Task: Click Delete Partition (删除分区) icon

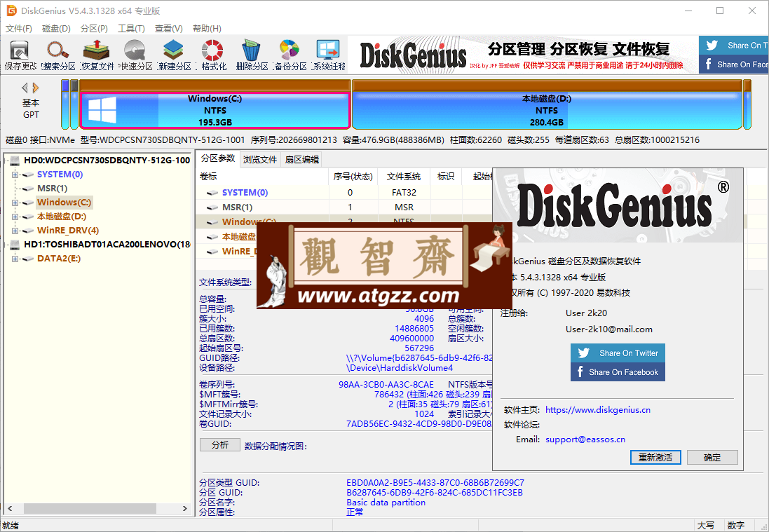Action: point(252,55)
